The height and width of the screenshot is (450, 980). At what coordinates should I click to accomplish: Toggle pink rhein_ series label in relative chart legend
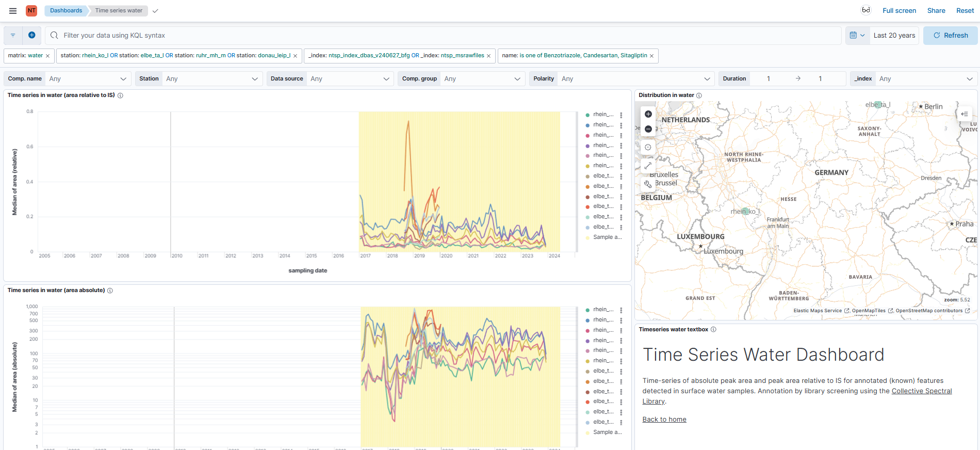[x=603, y=135]
